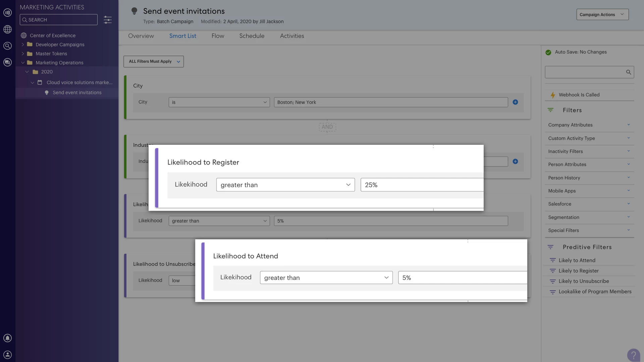Switch to the Flow tab
The width and height of the screenshot is (644, 362).
point(218,36)
